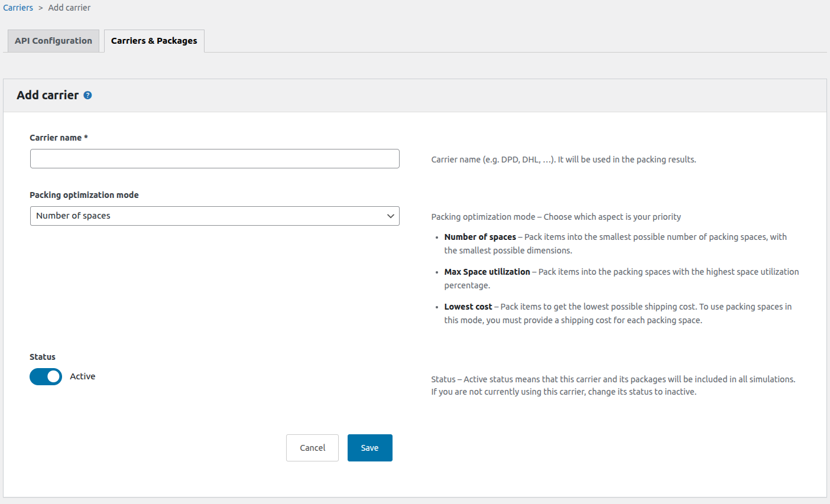
Task: Save the new carrier
Action: click(369, 447)
